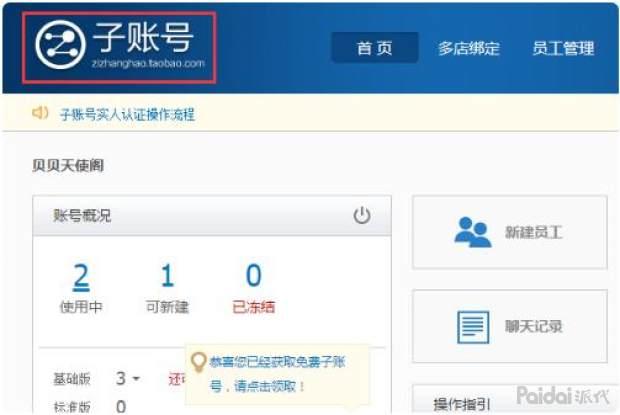Select the 操作指引 panel header

[461, 404]
